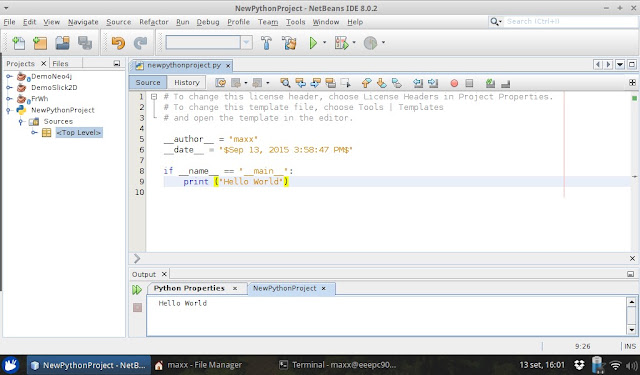Collapse the Sources folder node

click(21, 122)
